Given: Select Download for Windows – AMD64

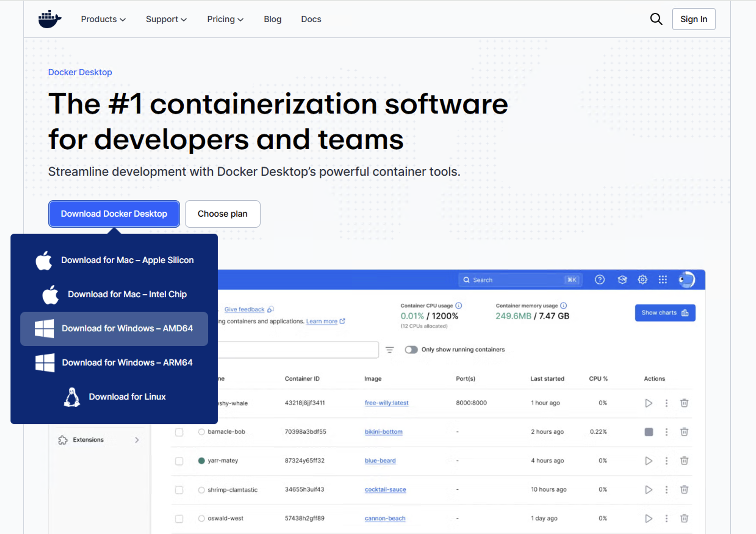Looking at the screenshot, I should coord(114,328).
